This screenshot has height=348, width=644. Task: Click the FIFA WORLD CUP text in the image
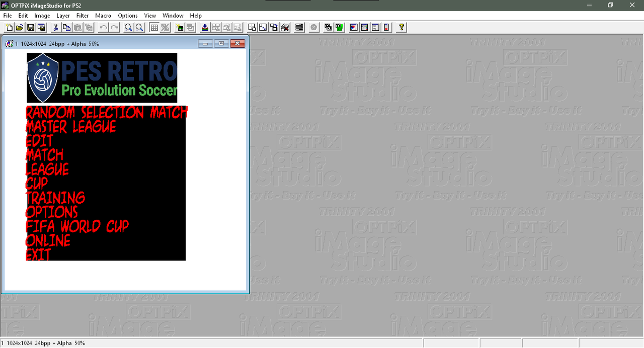pyautogui.click(x=77, y=226)
